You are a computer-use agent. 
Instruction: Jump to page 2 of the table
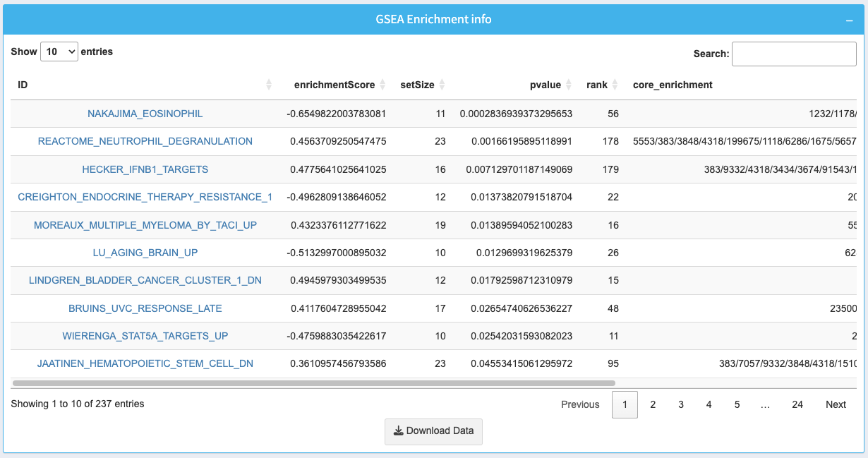[x=653, y=404]
